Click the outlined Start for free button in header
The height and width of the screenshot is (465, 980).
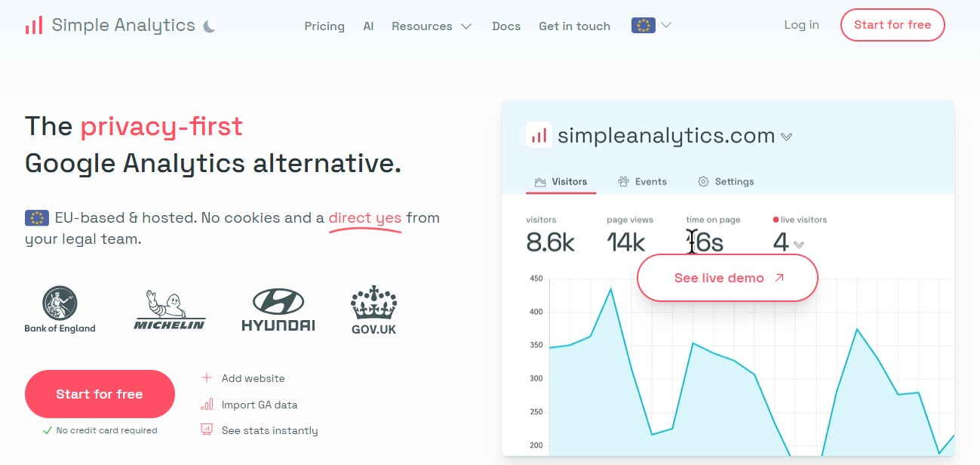pos(892,25)
